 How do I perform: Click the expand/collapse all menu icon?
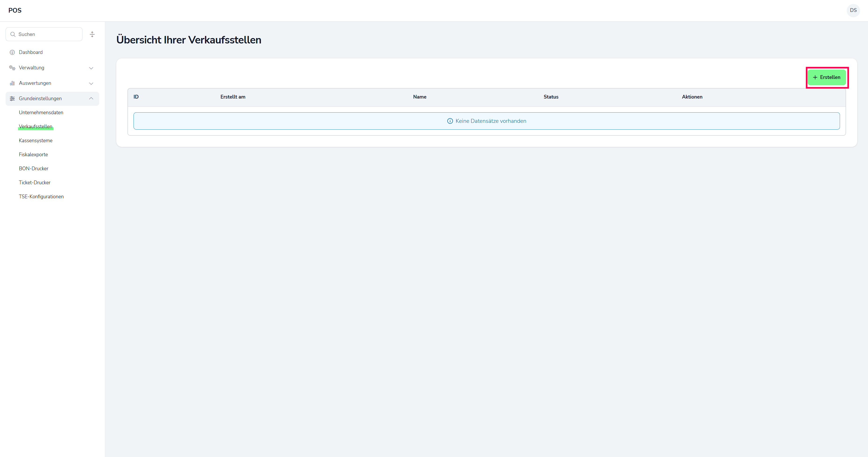(92, 34)
